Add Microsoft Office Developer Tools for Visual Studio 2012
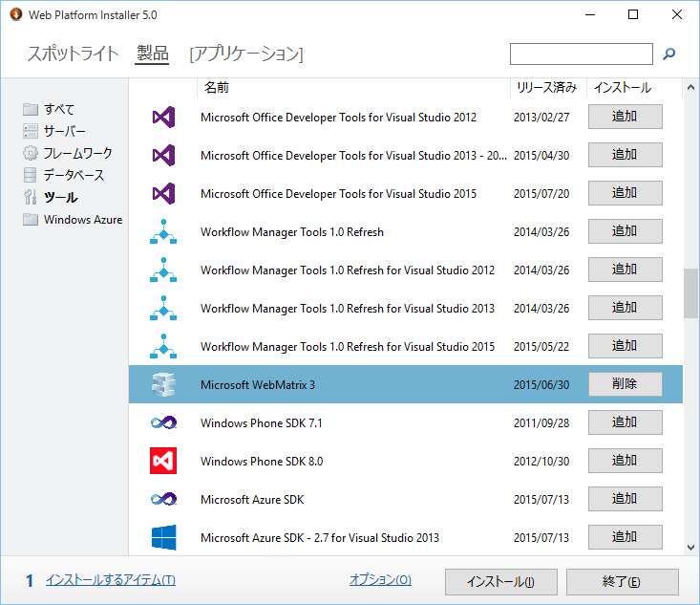 pos(625,117)
